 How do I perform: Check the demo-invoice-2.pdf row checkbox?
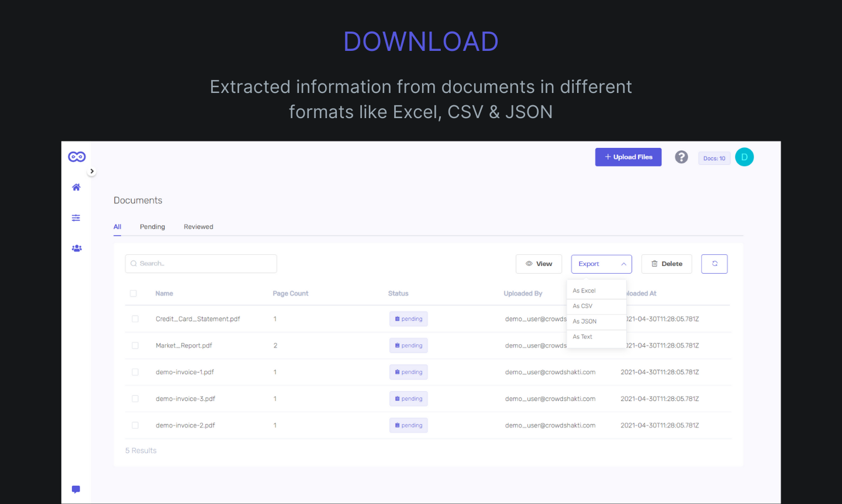click(135, 425)
